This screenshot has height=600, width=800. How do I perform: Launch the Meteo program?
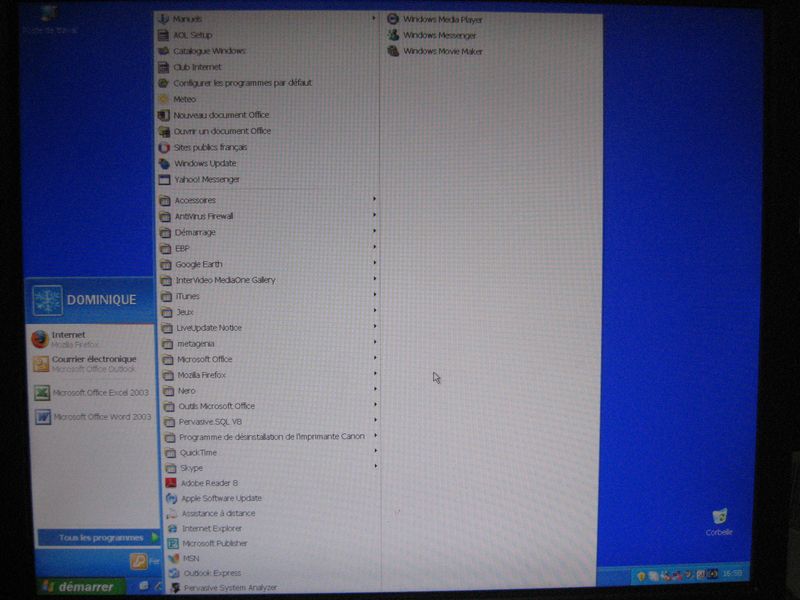click(x=177, y=99)
